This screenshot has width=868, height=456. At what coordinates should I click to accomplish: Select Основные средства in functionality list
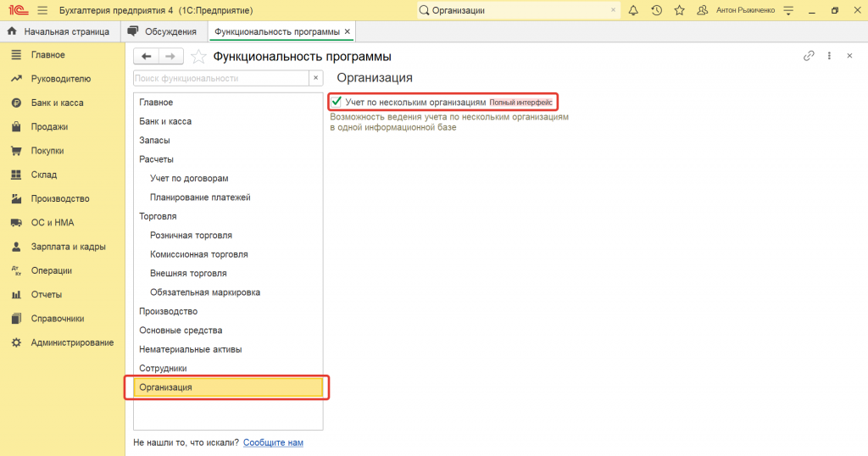tap(181, 330)
